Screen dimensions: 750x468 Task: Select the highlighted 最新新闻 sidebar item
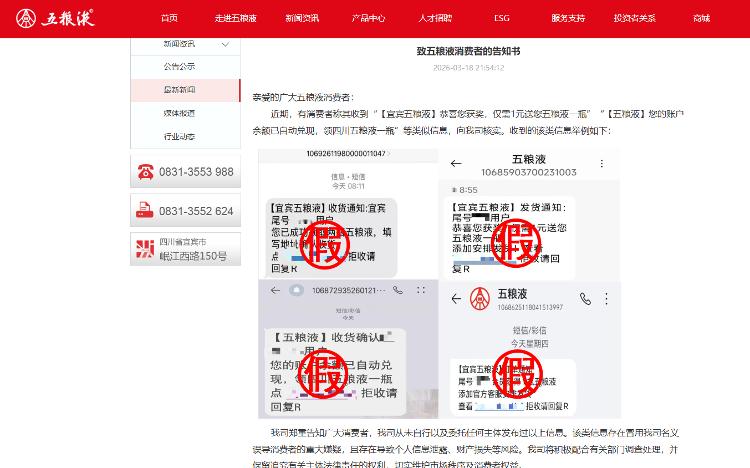[x=179, y=90]
